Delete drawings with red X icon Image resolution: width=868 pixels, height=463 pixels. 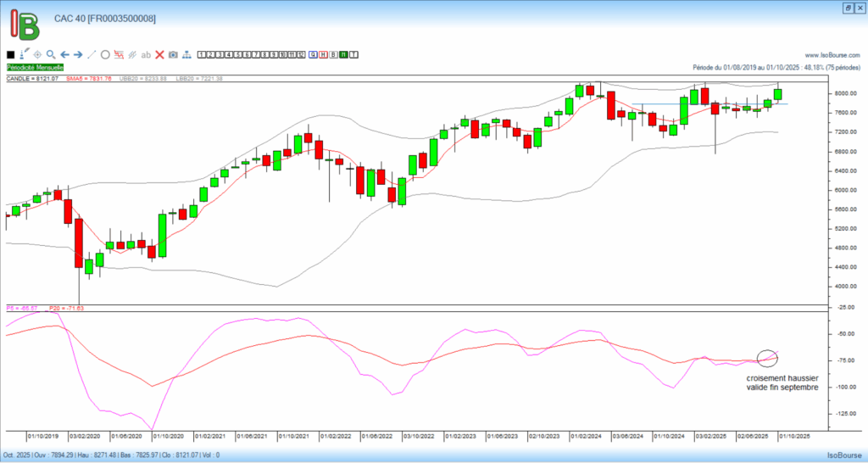pos(159,55)
